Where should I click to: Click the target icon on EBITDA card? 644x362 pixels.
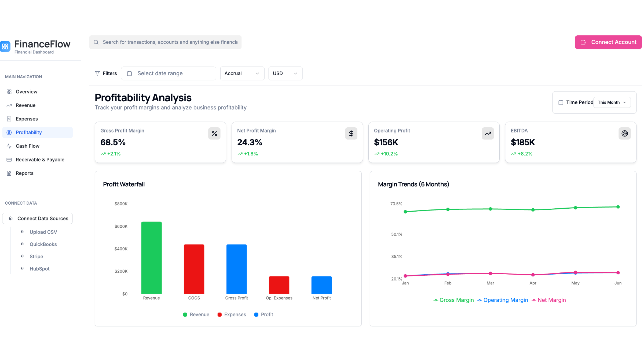624,133
